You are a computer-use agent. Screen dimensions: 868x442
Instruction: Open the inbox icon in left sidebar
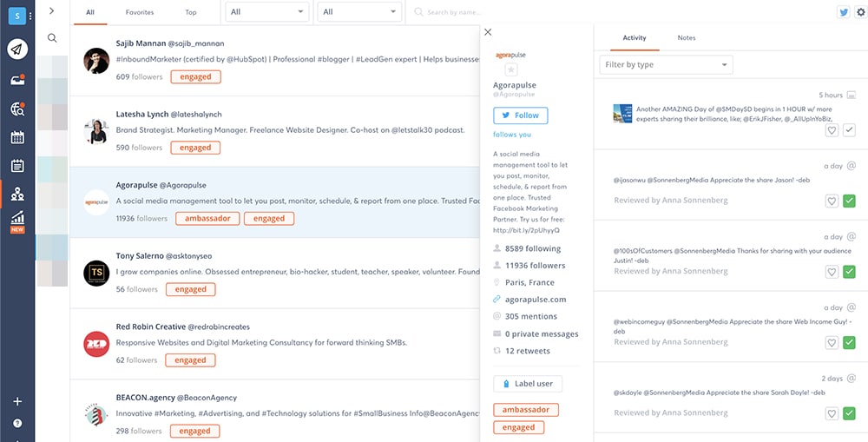[17, 80]
